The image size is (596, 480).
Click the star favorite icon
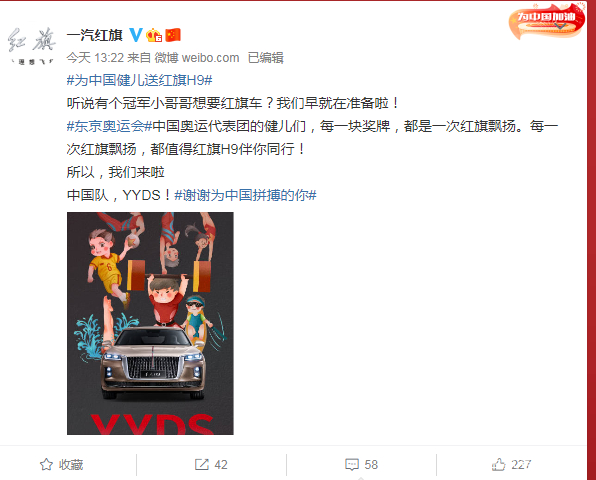46,464
